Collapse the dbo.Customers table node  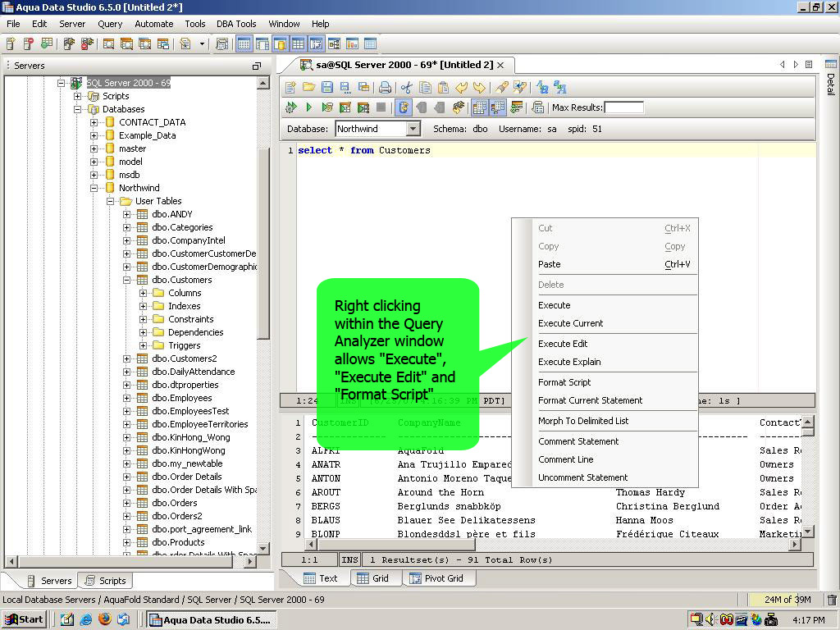point(127,280)
